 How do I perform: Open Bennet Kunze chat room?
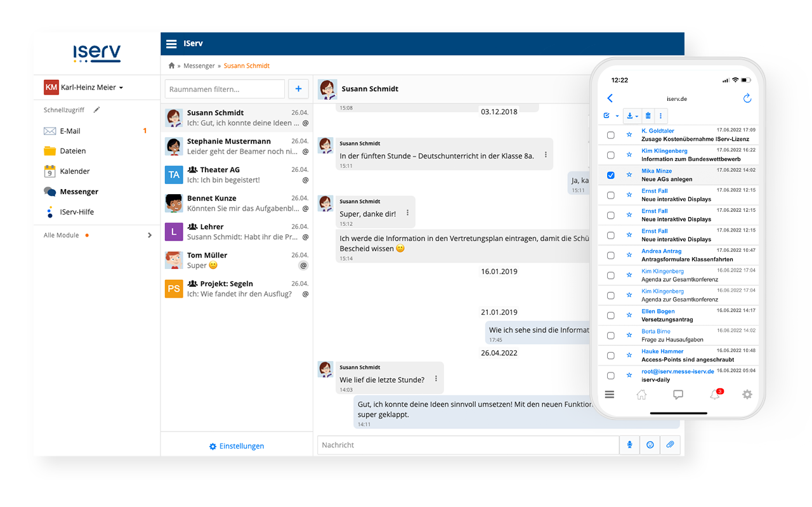click(x=237, y=203)
